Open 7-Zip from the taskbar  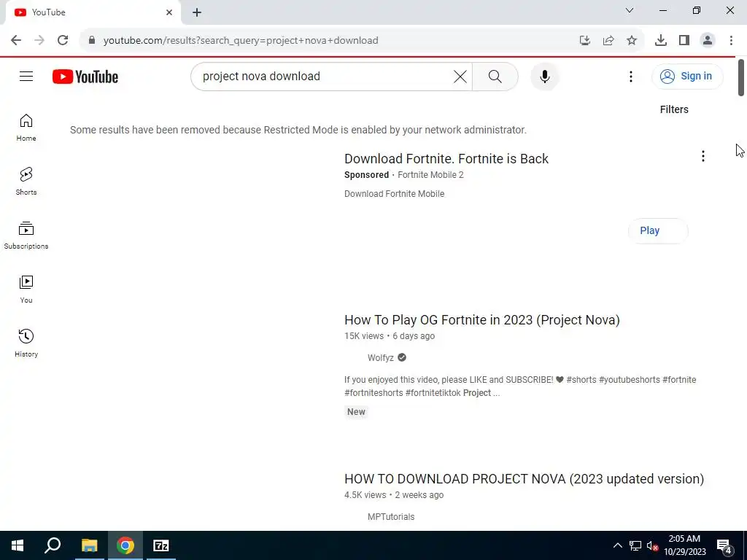click(161, 545)
